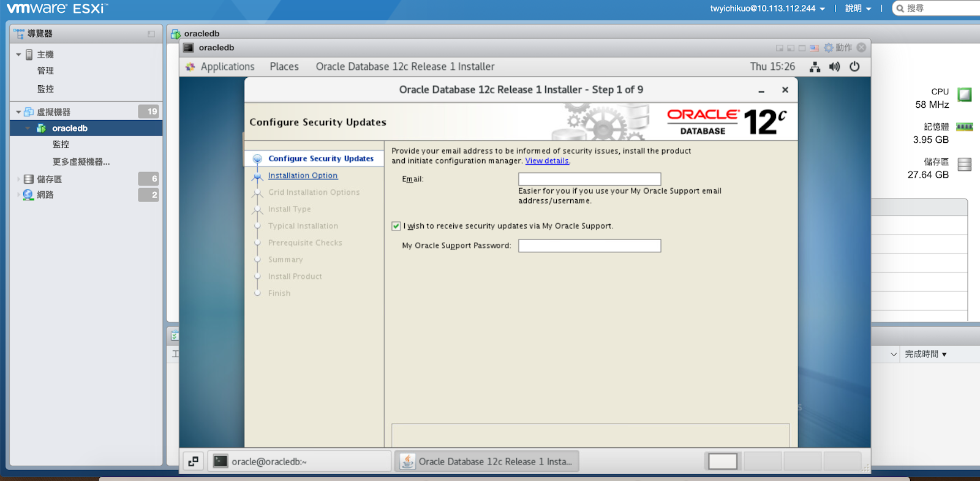Open the Places menu
Image resolution: width=980 pixels, height=481 pixels.
tap(284, 67)
